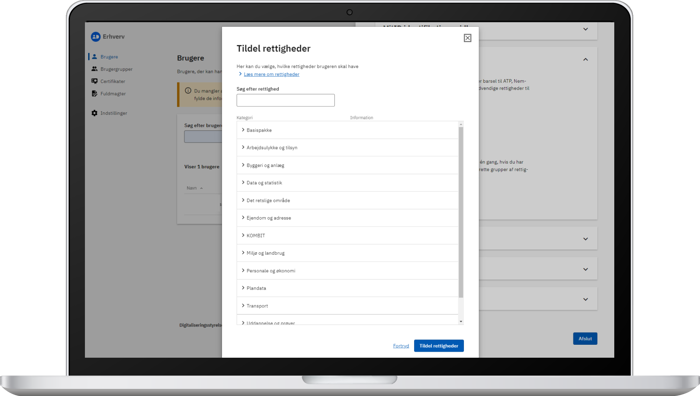Image resolution: width=700 pixels, height=396 pixels.
Task: Expand Ejendom og adresse category
Action: point(347,218)
